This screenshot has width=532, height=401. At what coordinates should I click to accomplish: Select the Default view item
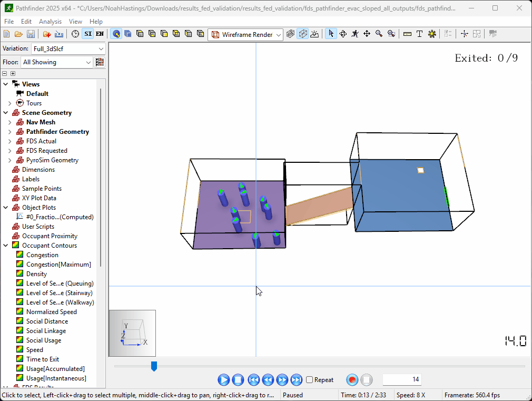pyautogui.click(x=37, y=94)
